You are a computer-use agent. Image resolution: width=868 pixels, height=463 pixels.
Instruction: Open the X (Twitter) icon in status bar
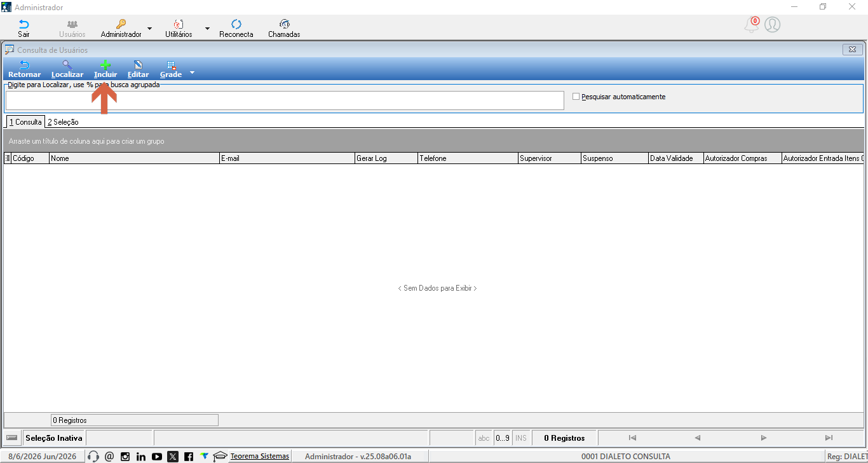click(x=173, y=456)
